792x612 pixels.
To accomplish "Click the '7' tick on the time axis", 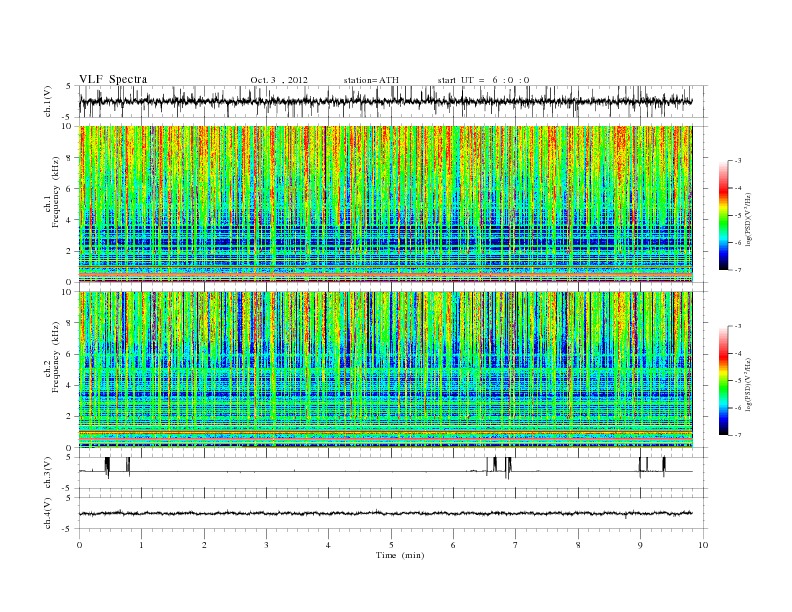I will (x=516, y=545).
